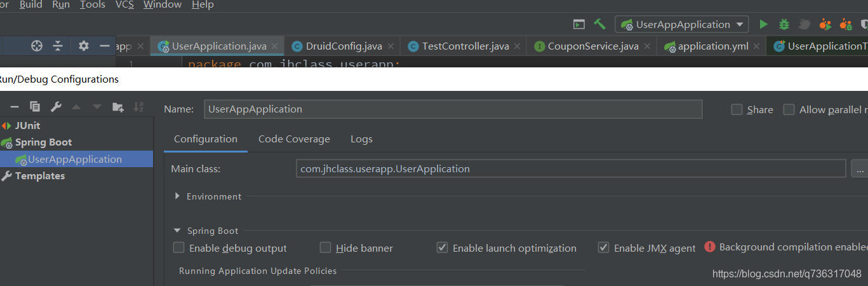Uncheck Enable launch optimization
The image size is (868, 286).
443,248
